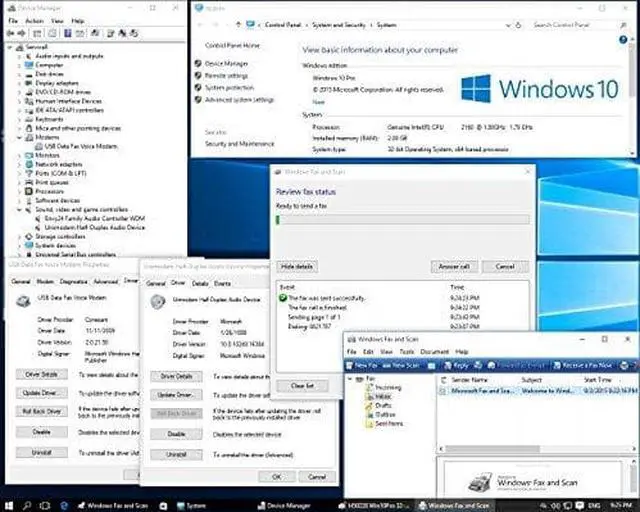
Task: Click Driver Details in Unimodem properties
Action: coord(176,376)
